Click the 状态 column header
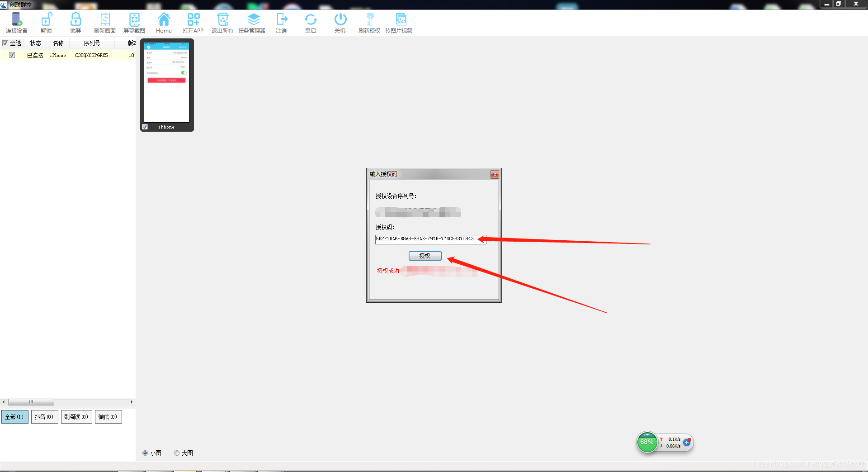Viewport: 868px width, 472px height. (35, 43)
